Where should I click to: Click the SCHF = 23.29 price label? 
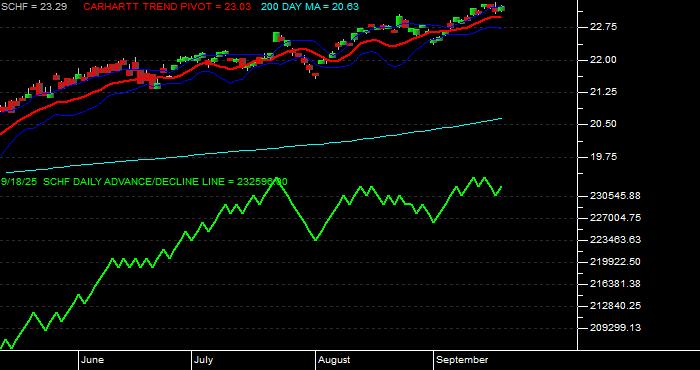point(34,7)
